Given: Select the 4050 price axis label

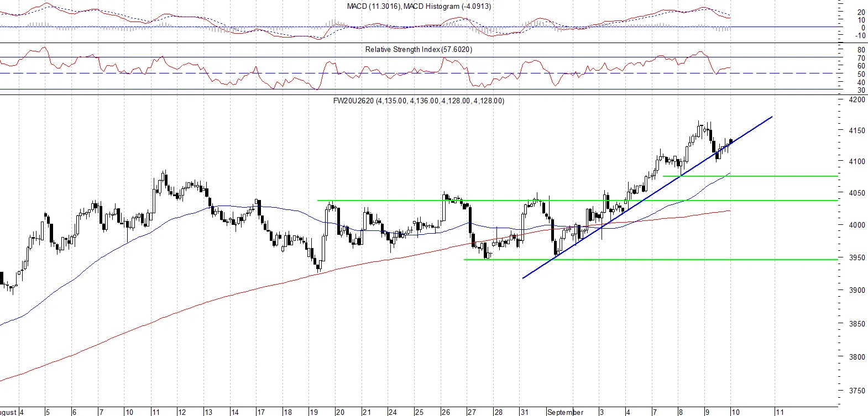Looking at the screenshot, I should click(857, 193).
